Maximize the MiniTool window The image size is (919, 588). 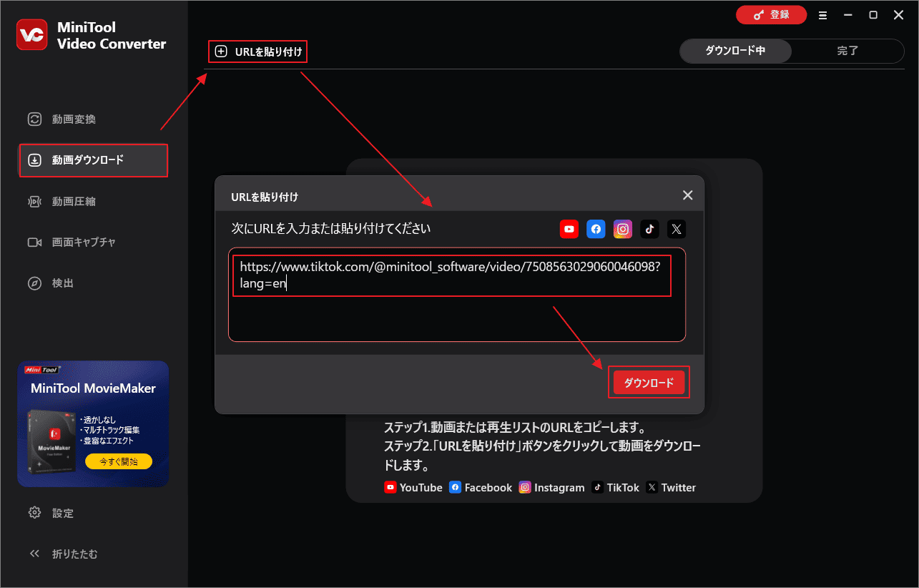tap(873, 15)
